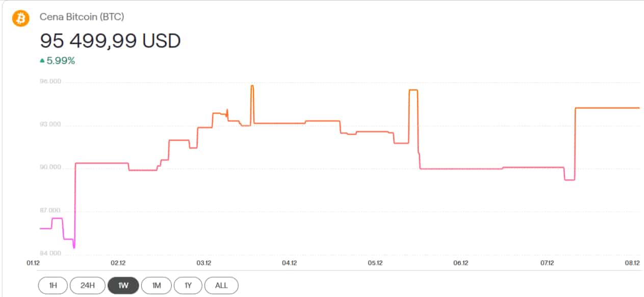Viewport: 644px width, 297px height.
Task: Pick the 04.12 date on the timeline
Action: click(x=289, y=263)
